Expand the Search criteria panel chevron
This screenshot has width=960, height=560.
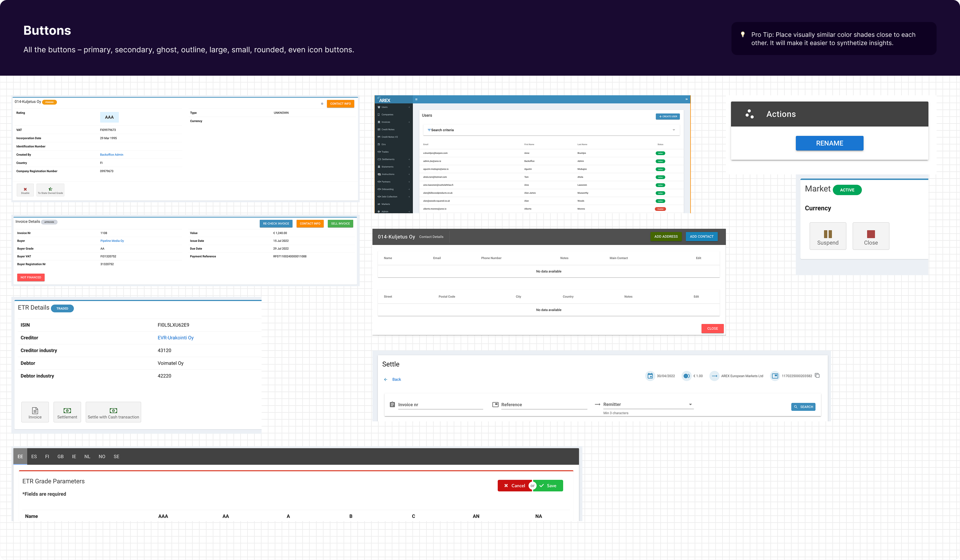(x=674, y=130)
